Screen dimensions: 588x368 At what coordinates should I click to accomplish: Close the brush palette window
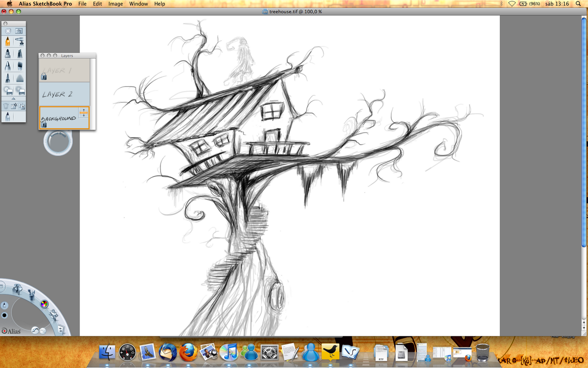pyautogui.click(x=6, y=24)
